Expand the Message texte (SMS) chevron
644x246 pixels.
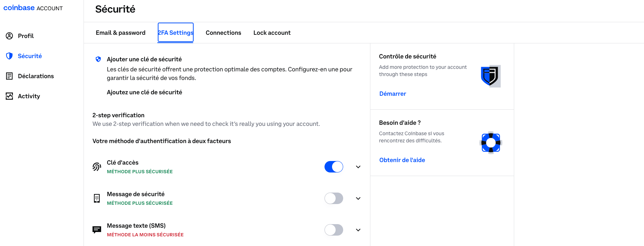[x=358, y=230]
